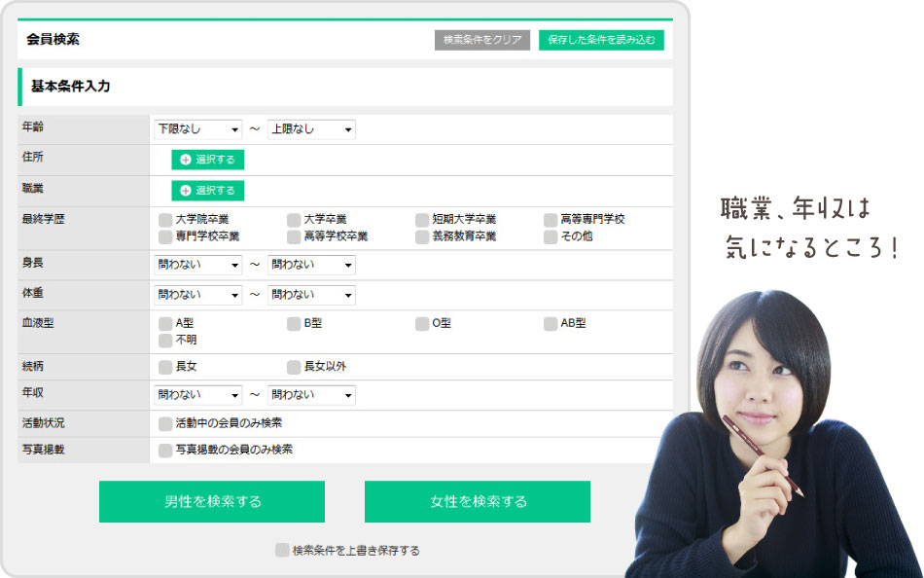Enable 活動中の会員のみ検索 checkbox
Image resolution: width=924 pixels, height=578 pixels.
(x=165, y=424)
